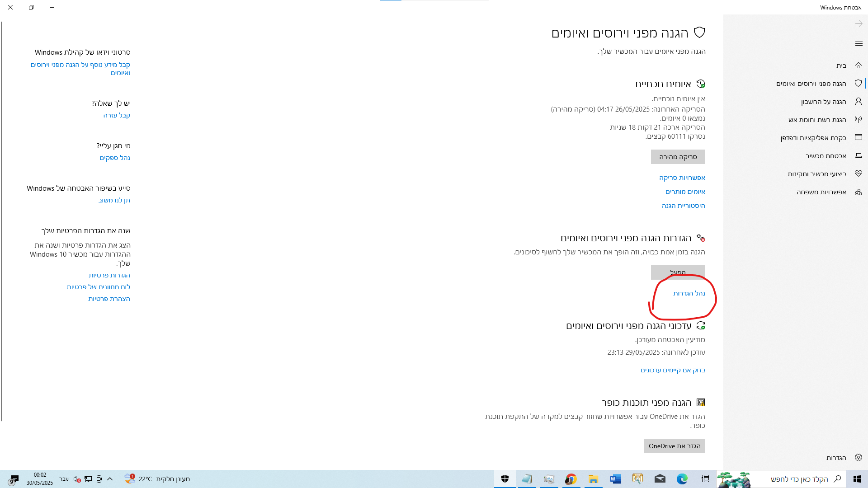
Task: Click the protection settings gears icon
Action: point(701,238)
